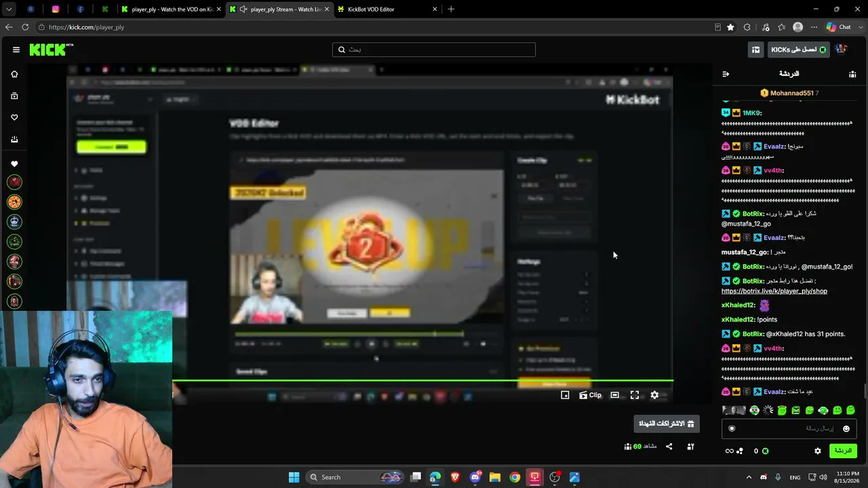Click BotRix username in points message
868x488 pixels.
(753, 334)
